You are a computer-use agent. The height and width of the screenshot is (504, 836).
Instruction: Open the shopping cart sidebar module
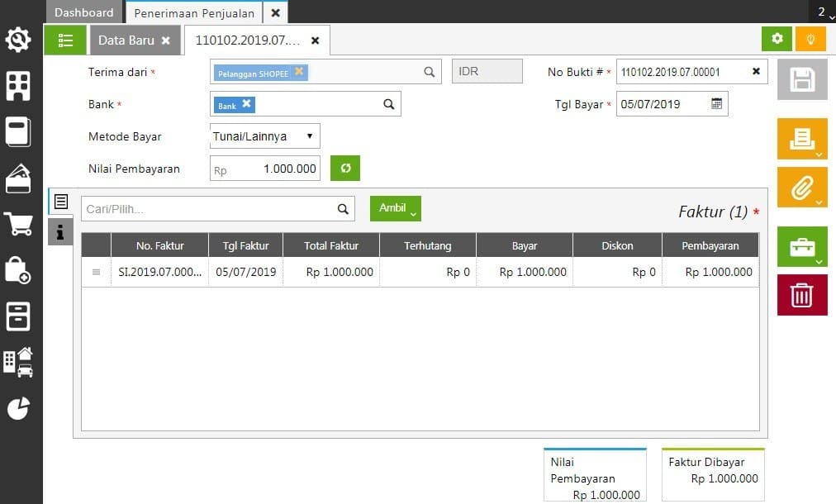point(18,224)
